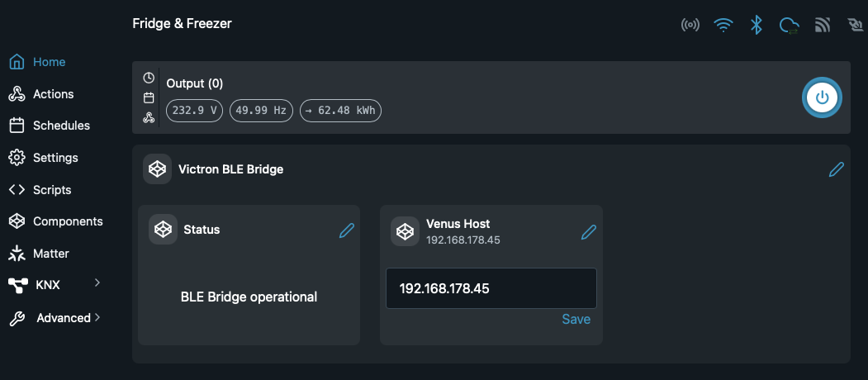Viewport: 868px width, 380px height.
Task: Click the Home house icon
Action: coord(17,62)
